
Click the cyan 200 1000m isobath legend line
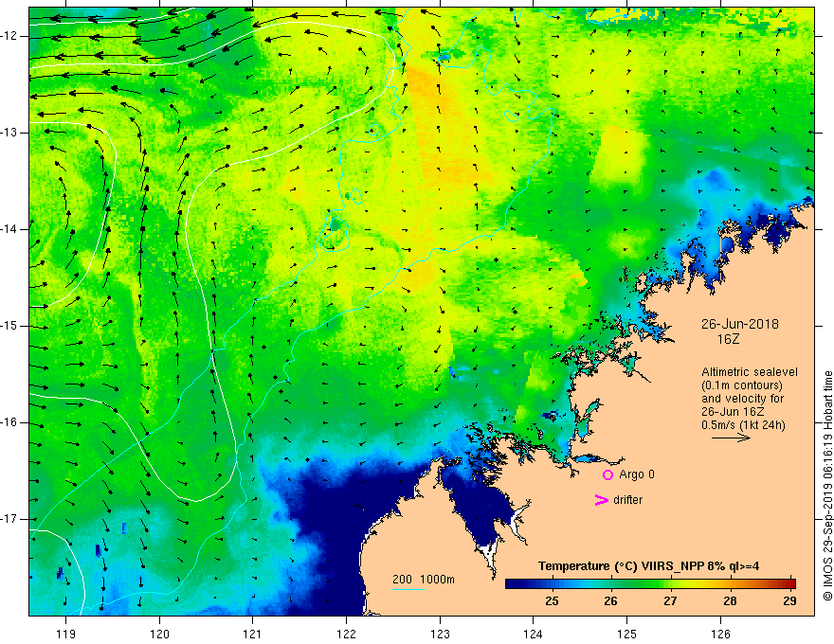click(408, 589)
